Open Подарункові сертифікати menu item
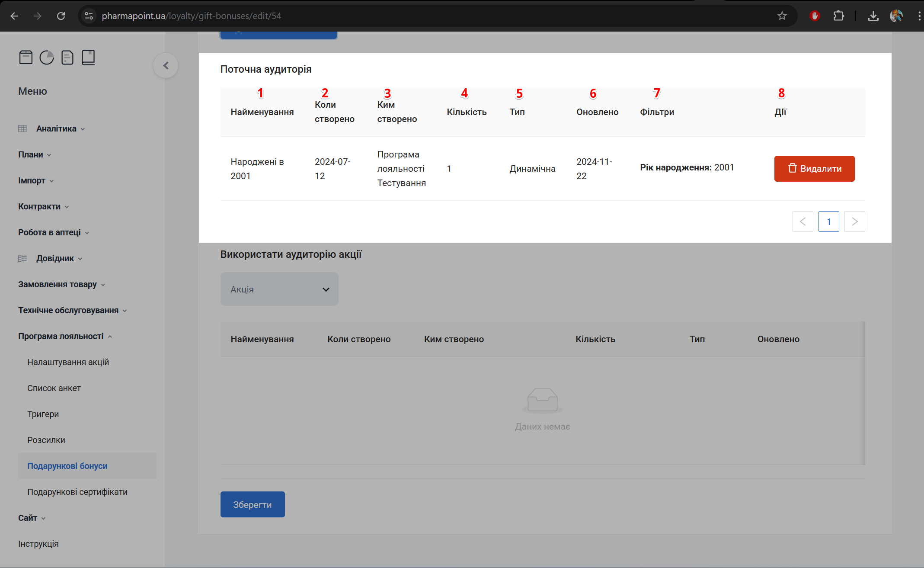Screen dimensions: 924x568 click(x=77, y=492)
